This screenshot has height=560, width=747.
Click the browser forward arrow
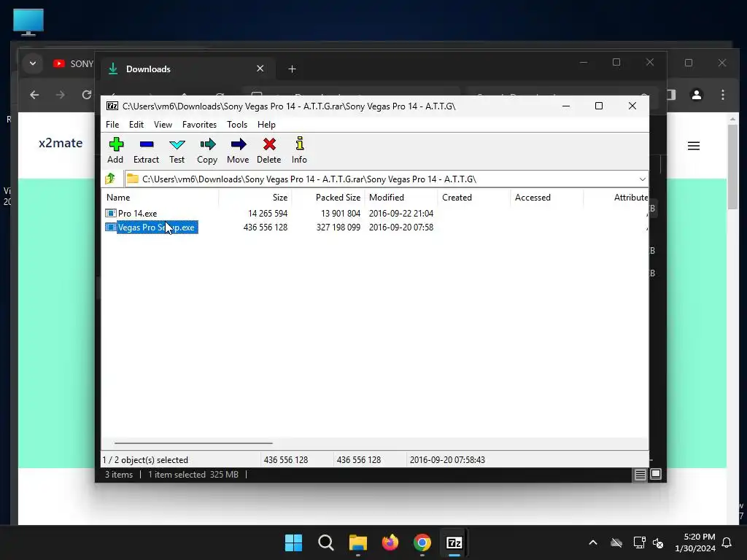coord(60,95)
